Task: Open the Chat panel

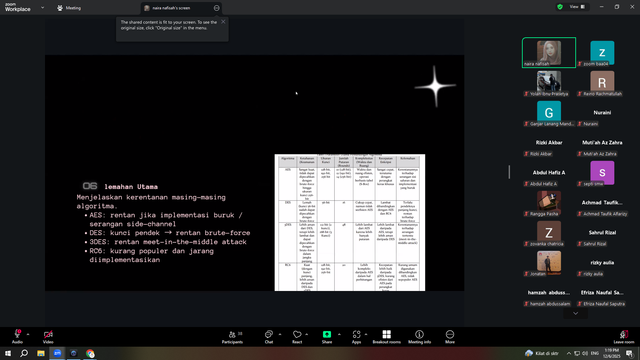Action: [269, 336]
